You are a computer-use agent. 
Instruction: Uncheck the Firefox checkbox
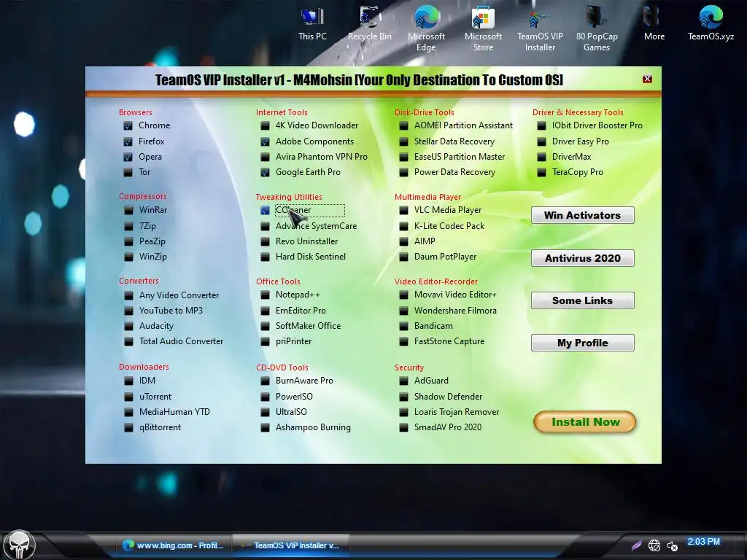(128, 141)
